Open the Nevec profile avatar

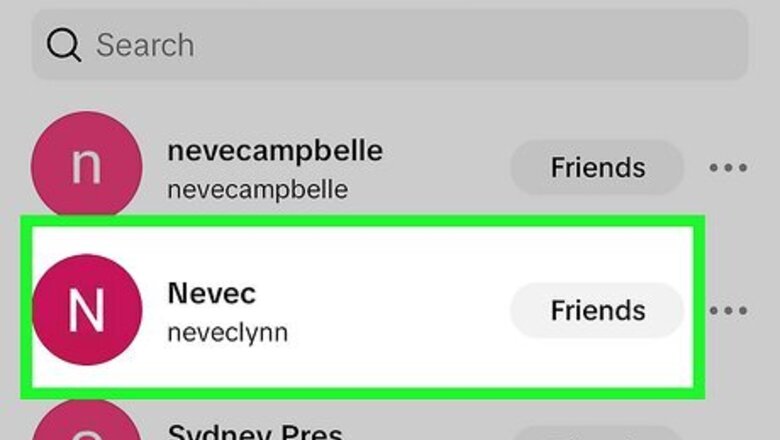pyautogui.click(x=86, y=309)
